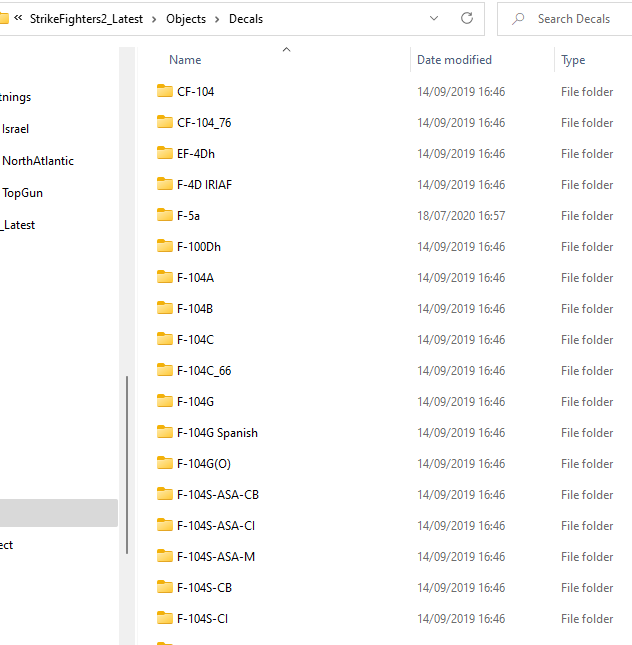The height and width of the screenshot is (645, 632).
Task: Select the F-104S-ASA-M folder name
Action: pyautogui.click(x=216, y=557)
